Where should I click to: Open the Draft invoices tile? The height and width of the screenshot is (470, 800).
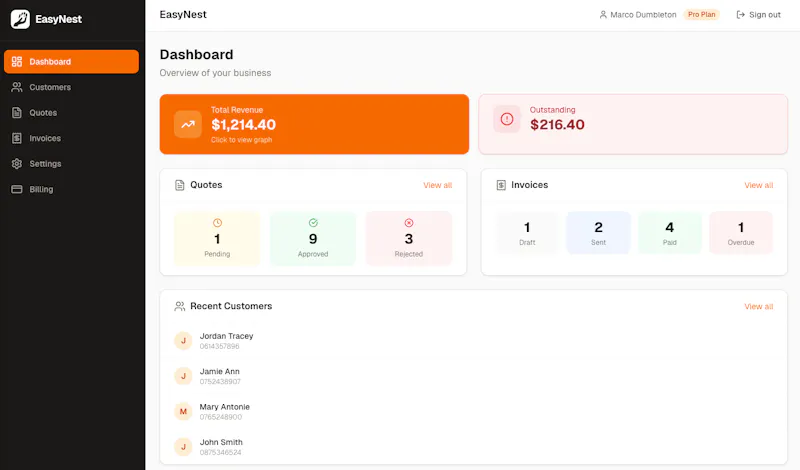point(527,233)
